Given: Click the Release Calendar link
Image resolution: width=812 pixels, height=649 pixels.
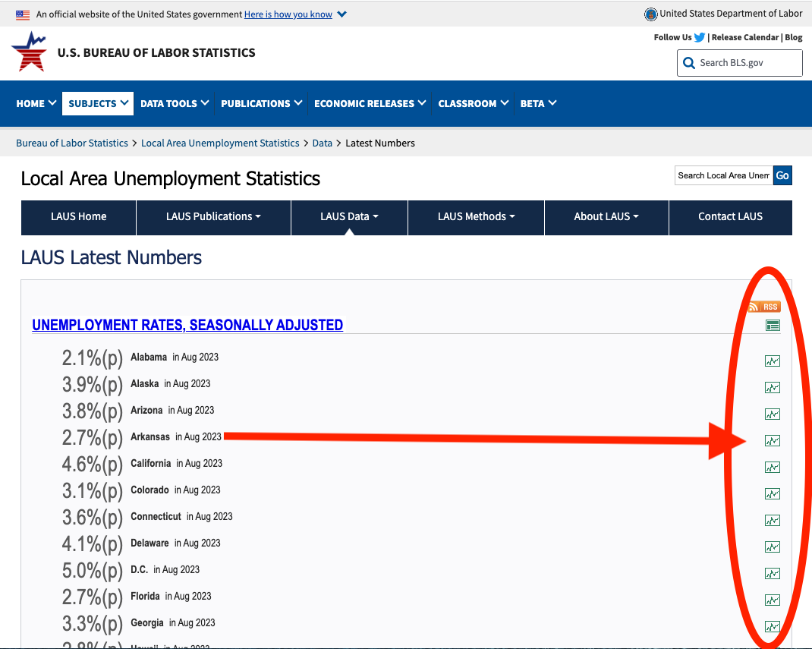Looking at the screenshot, I should tap(744, 37).
